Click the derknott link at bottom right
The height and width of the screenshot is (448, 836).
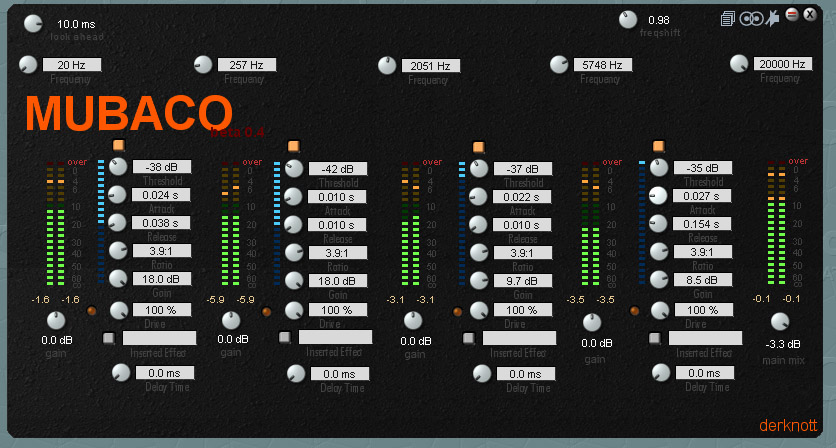click(x=789, y=424)
